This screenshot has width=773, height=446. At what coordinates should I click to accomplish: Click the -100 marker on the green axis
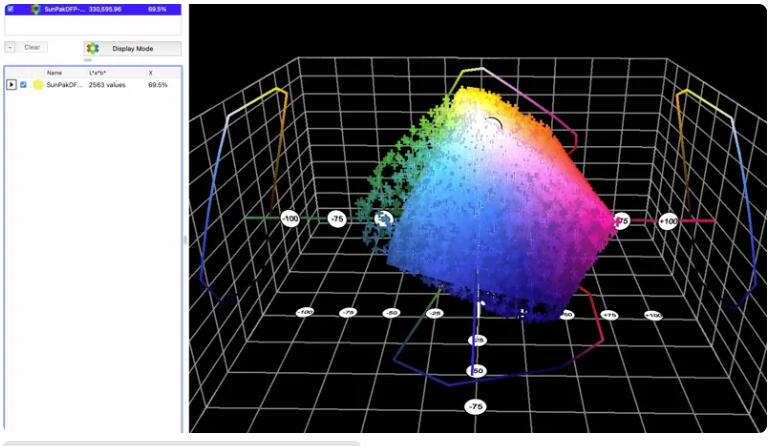[x=290, y=218]
